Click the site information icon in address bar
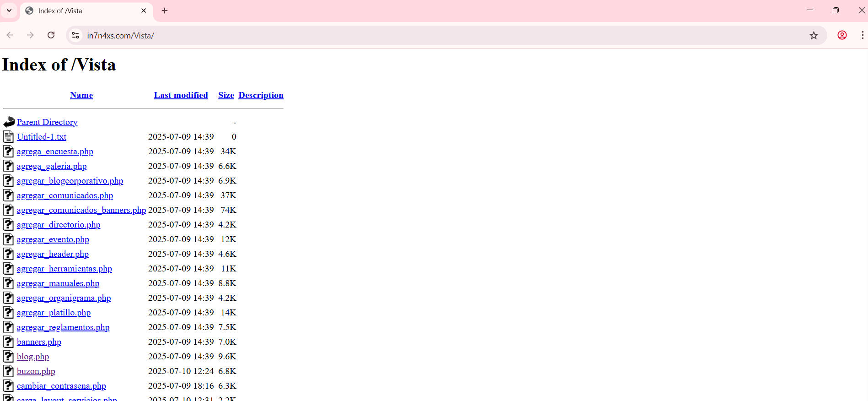 (76, 35)
